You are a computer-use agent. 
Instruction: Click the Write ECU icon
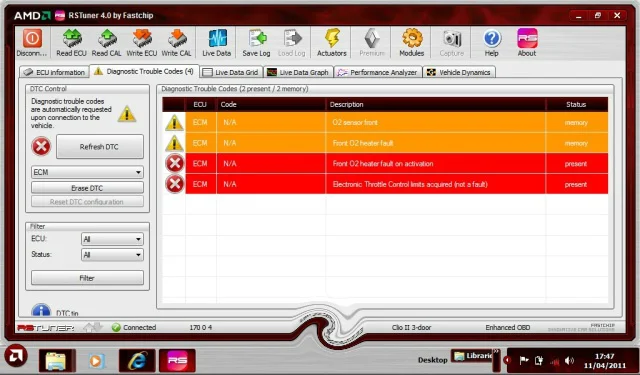[142, 39]
